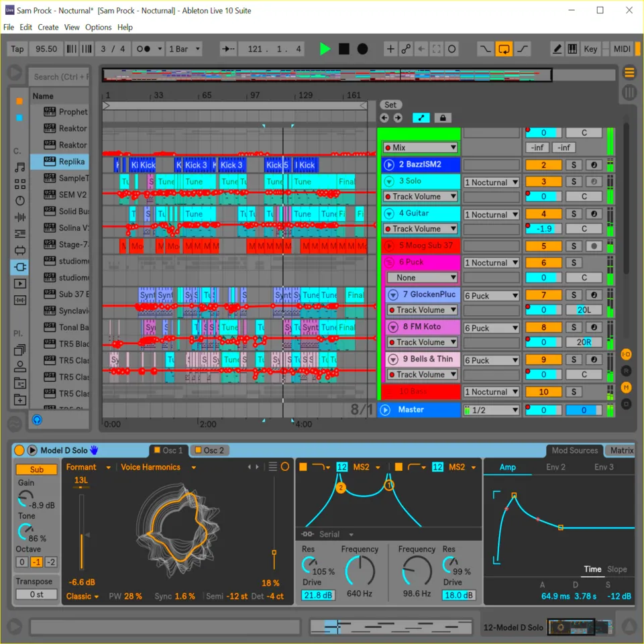The height and width of the screenshot is (644, 644).
Task: Enable MIDI Arrangement Overdub plus icon
Action: click(390, 49)
